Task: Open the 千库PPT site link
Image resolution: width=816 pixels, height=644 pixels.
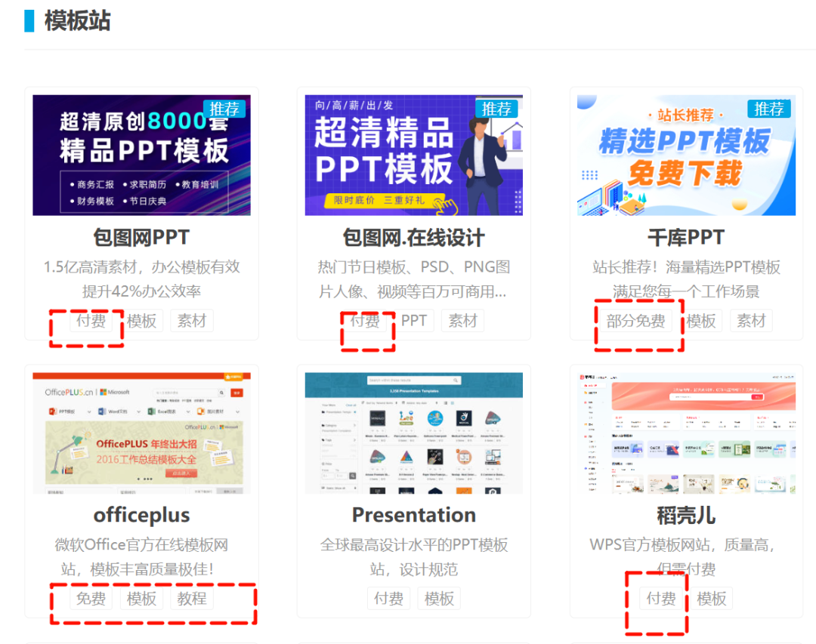Action: [686, 236]
